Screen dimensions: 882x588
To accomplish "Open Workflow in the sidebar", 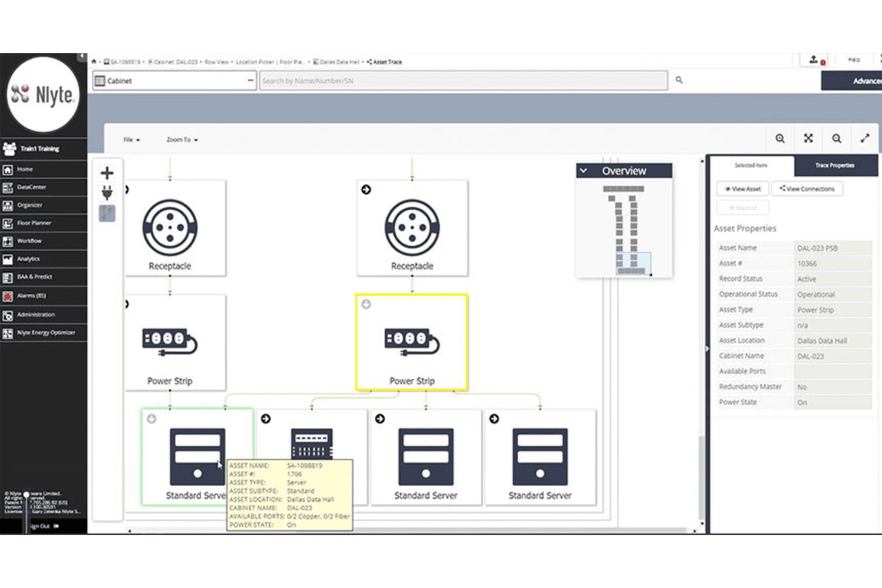I will 44,241.
